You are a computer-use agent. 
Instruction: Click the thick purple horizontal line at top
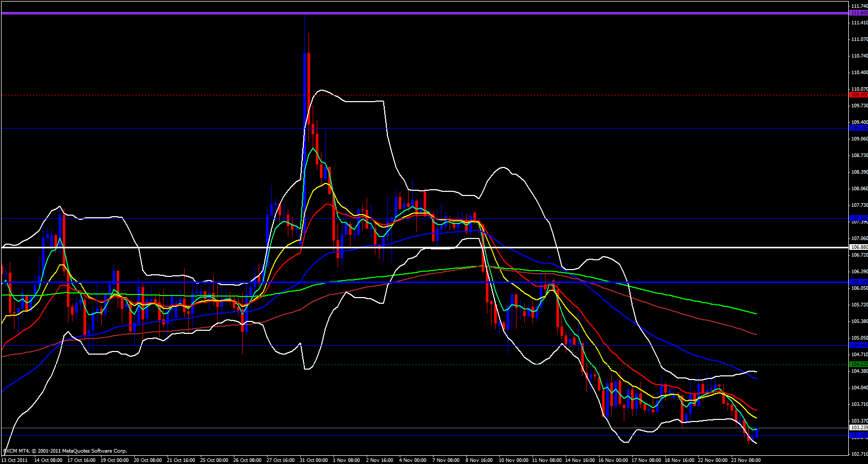tap(415, 13)
